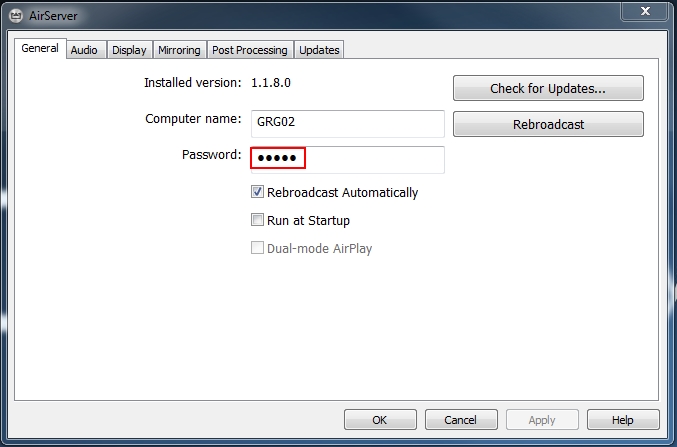Viewport: 677px width, 447px height.
Task: Click into the Password field
Action: tap(348, 160)
